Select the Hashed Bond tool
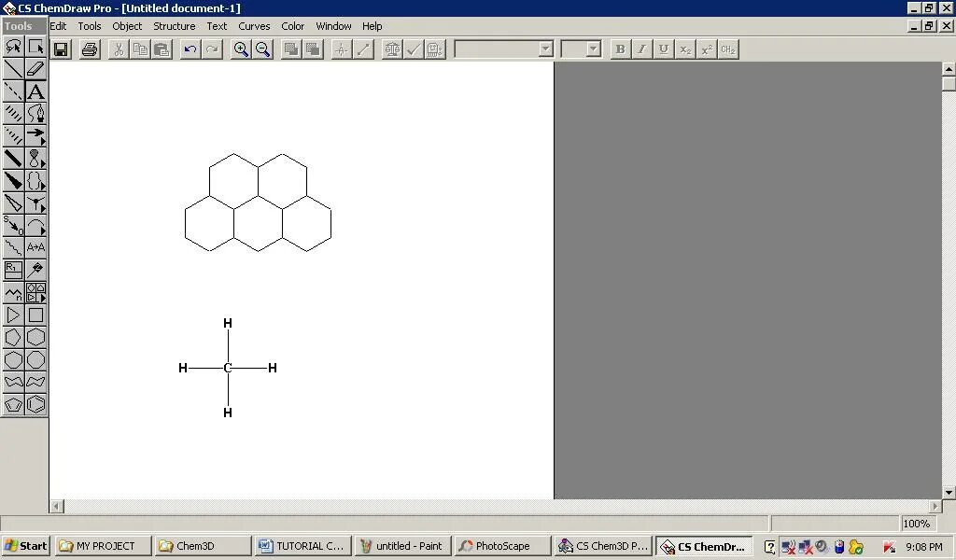The image size is (956, 560). click(13, 114)
